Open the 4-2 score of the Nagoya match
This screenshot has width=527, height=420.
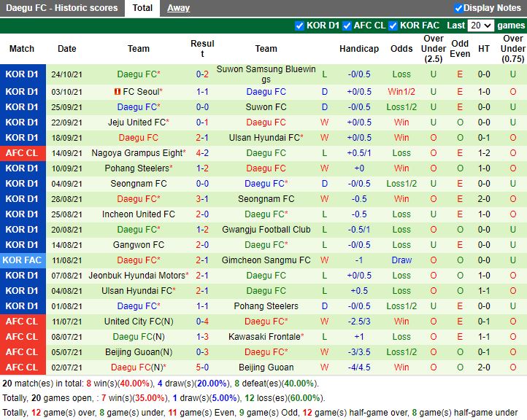coord(202,153)
